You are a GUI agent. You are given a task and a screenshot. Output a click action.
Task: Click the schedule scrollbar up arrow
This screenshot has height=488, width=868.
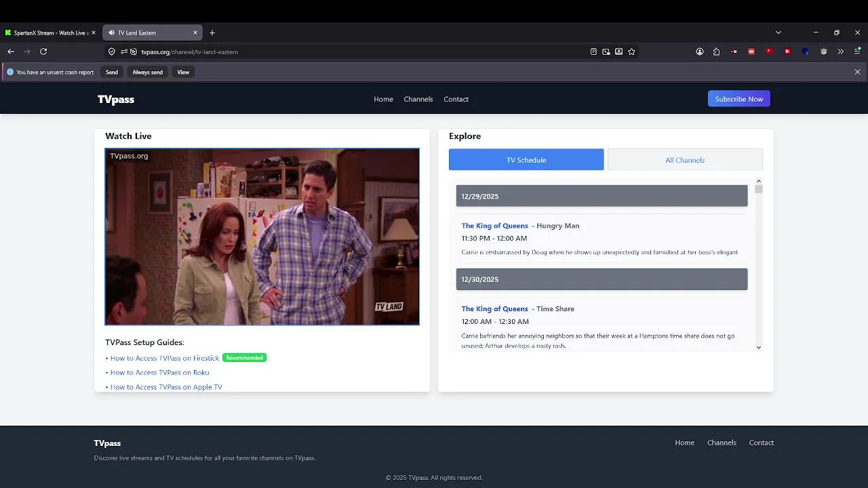click(758, 181)
